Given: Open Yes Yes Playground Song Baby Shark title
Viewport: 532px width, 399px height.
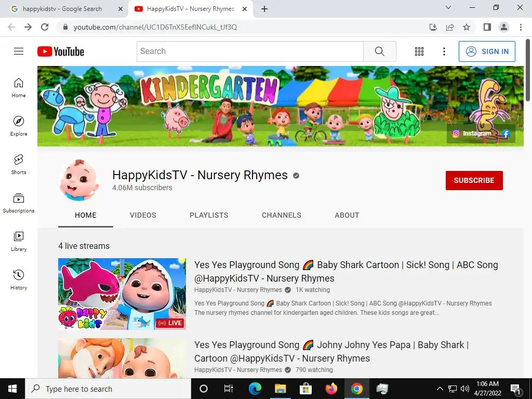Looking at the screenshot, I should [346, 271].
